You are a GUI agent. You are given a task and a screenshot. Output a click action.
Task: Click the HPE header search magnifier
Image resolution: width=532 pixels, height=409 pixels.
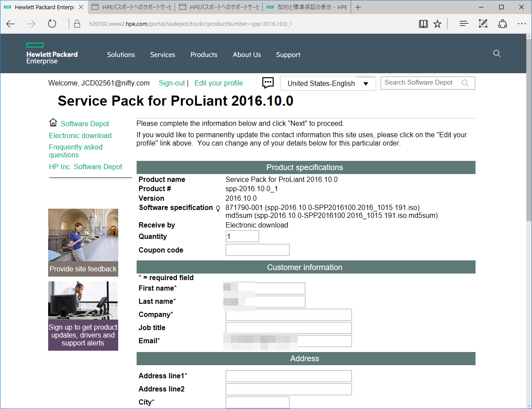coord(497,53)
